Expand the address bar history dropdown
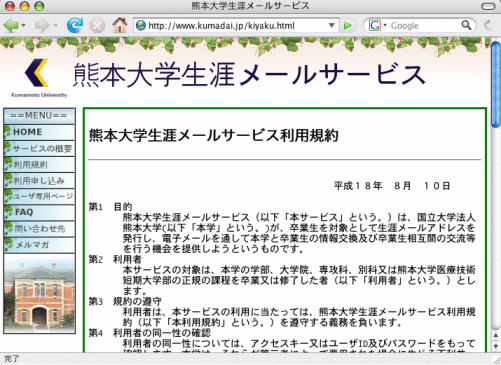 coord(332,25)
